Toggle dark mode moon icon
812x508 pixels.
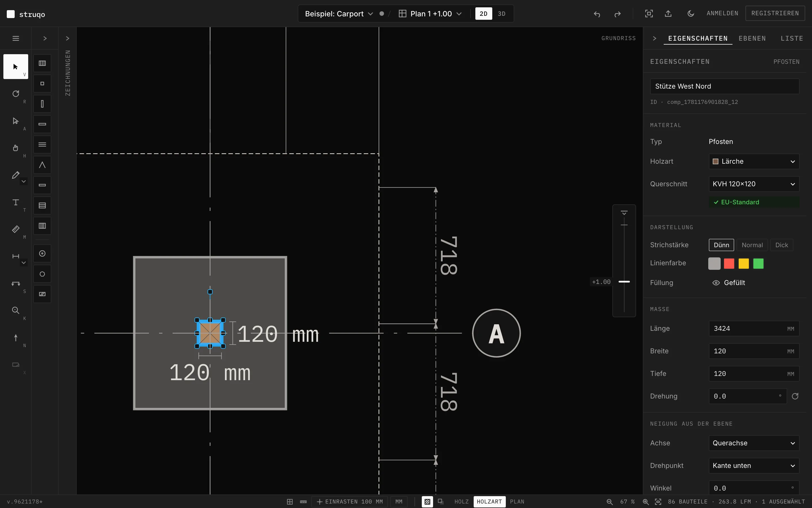[x=690, y=14]
